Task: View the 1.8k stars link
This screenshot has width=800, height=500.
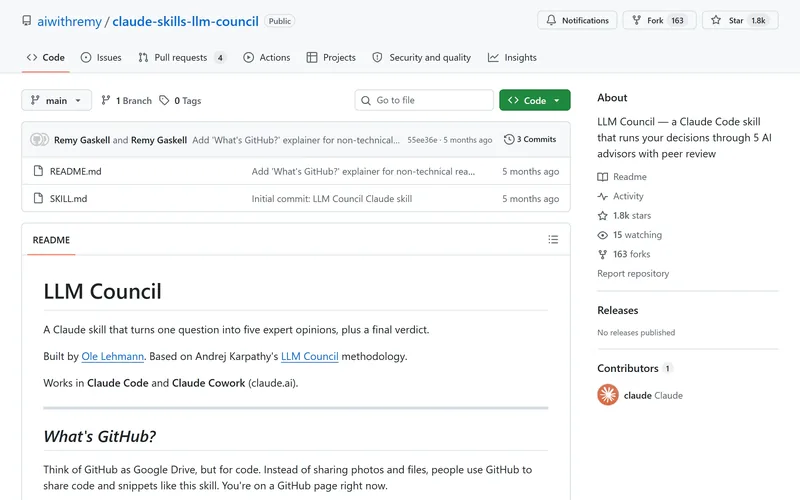Action: click(624, 215)
